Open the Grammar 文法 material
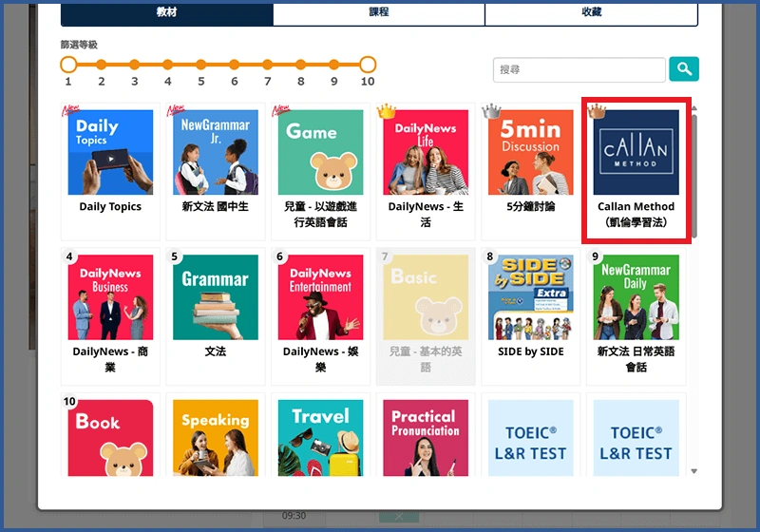This screenshot has width=760, height=532. tap(216, 316)
